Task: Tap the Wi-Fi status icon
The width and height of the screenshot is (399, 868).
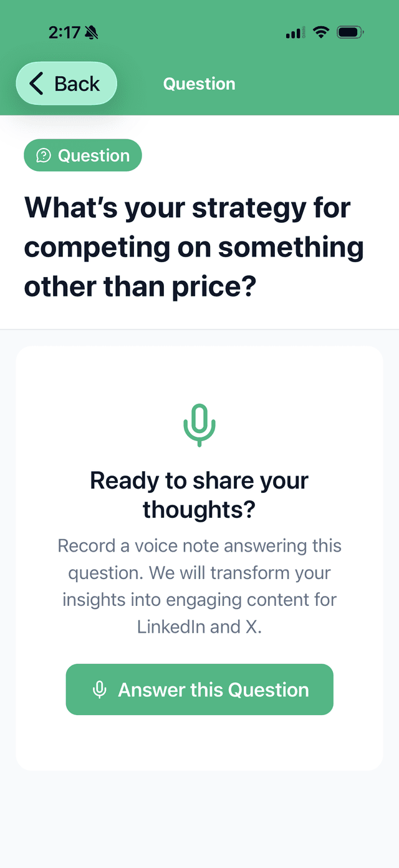Action: [x=321, y=32]
